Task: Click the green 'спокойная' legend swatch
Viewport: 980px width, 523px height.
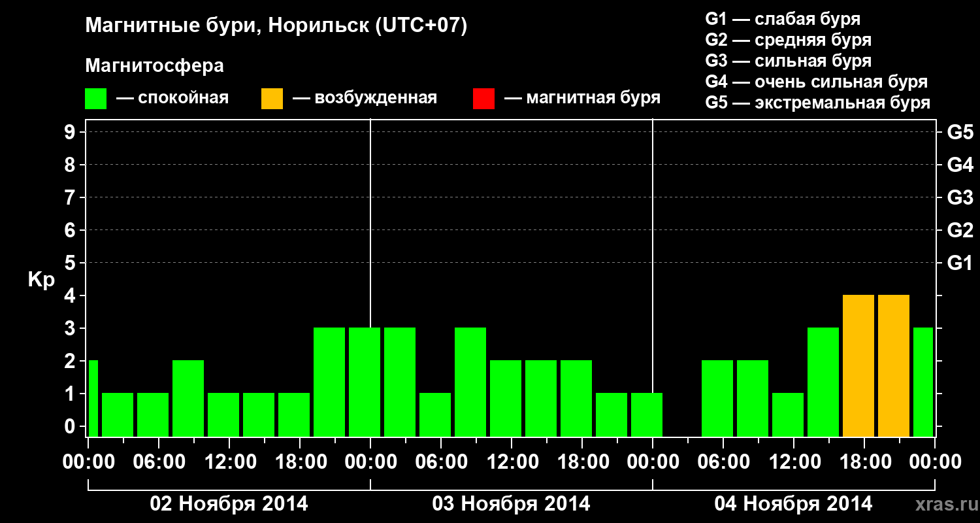Action: pyautogui.click(x=95, y=99)
